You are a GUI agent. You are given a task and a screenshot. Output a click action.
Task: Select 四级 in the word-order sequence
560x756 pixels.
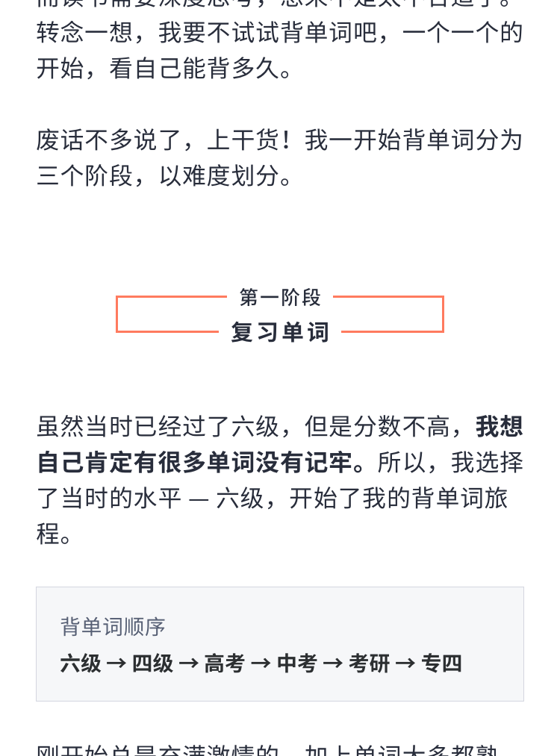pos(152,663)
